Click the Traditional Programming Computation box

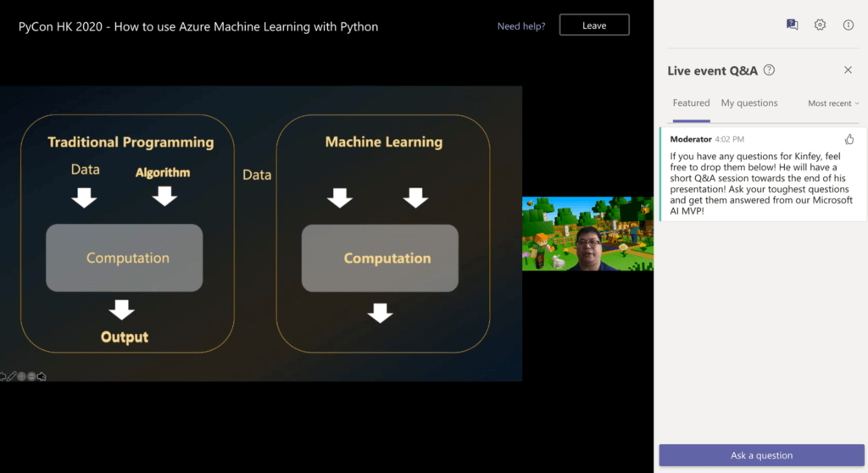(x=124, y=258)
